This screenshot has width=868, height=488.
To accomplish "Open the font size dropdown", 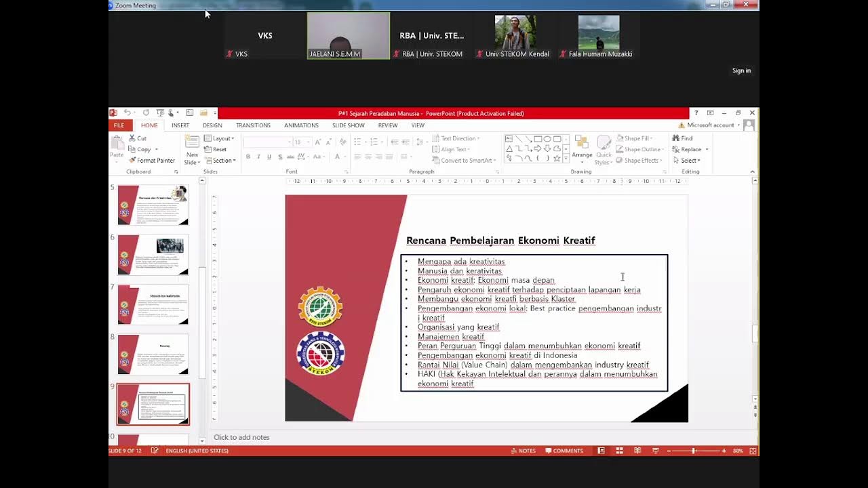I will (x=302, y=142).
